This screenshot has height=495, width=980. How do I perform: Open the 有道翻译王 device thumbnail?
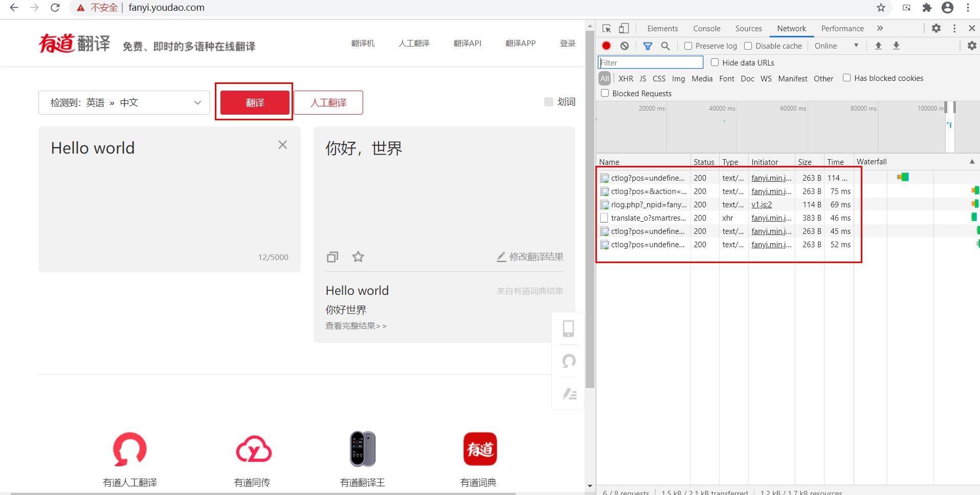pos(363,449)
